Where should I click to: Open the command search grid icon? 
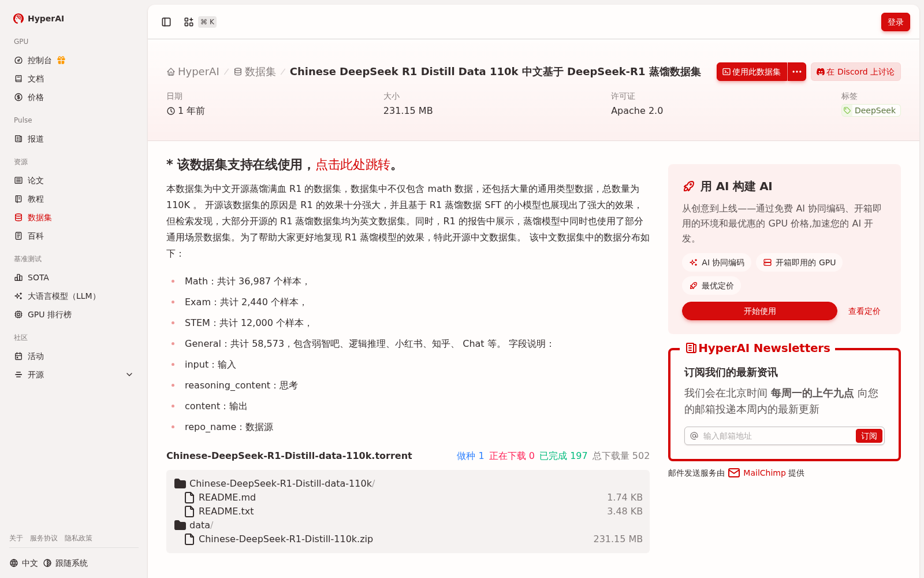point(188,22)
